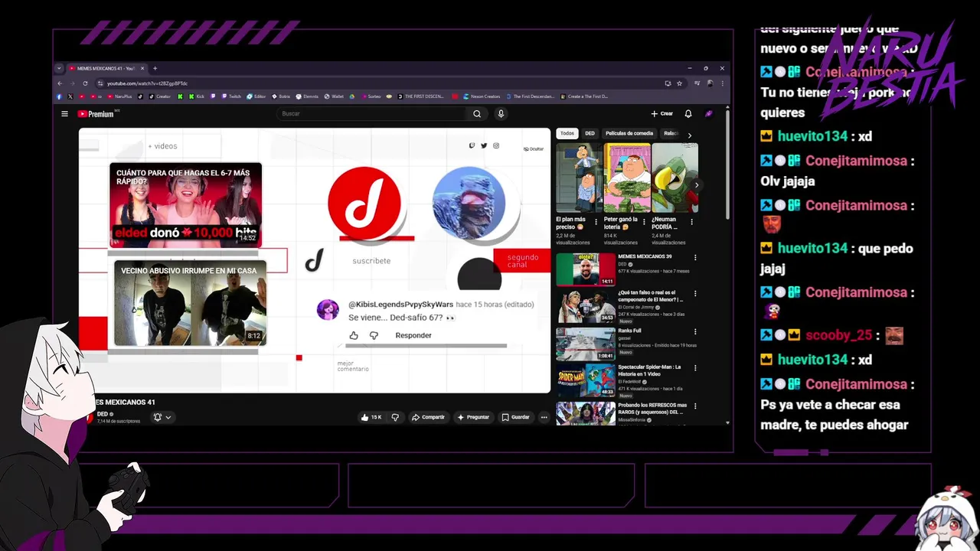Click the YouTube search magnifier button
This screenshot has width=980, height=551.
pyautogui.click(x=477, y=114)
